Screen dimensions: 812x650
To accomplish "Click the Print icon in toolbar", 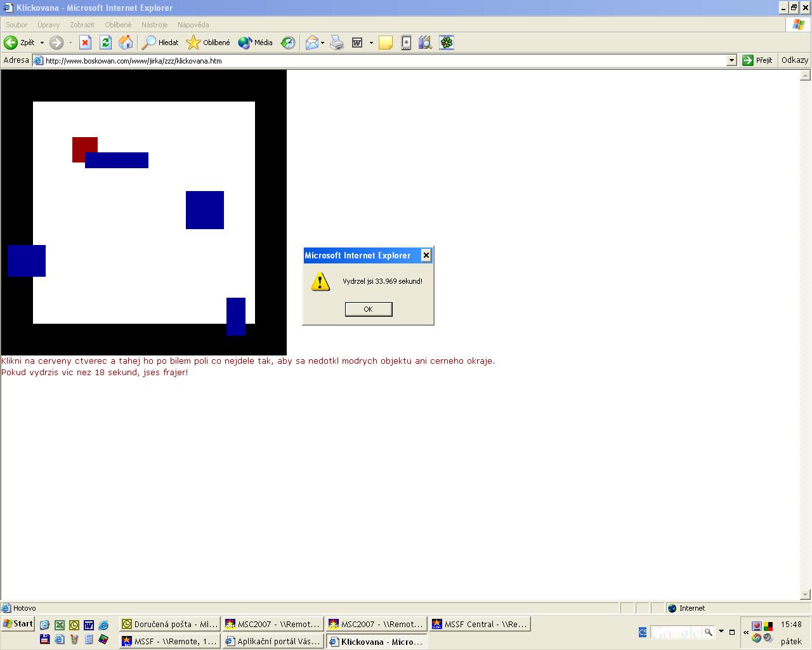I will coord(337,43).
